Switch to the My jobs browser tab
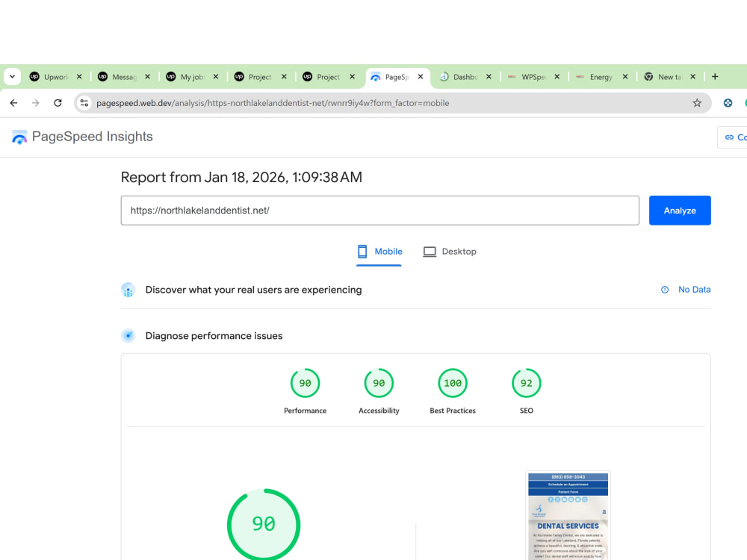Screen dimensions: 747x560 coord(185,77)
